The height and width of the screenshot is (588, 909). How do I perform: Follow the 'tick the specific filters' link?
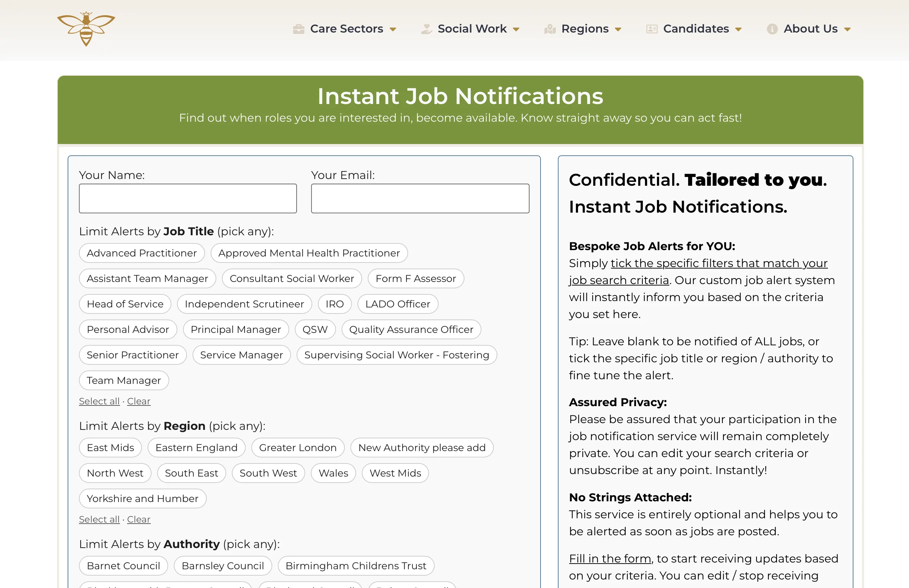tap(719, 264)
